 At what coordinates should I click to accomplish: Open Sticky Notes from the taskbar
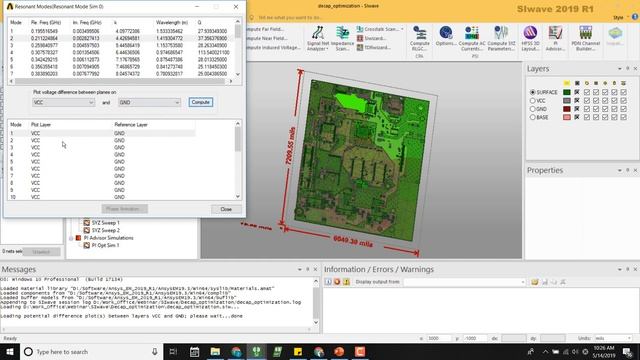[x=298, y=351]
